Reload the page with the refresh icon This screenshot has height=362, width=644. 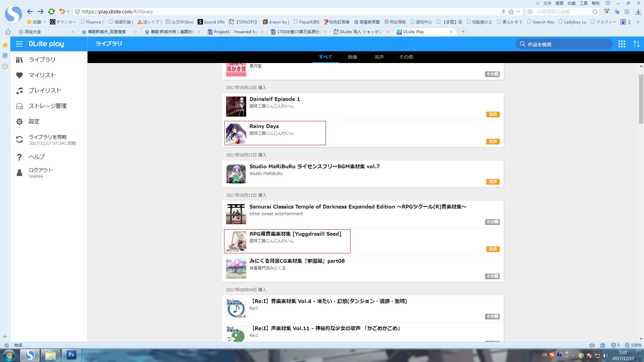point(51,11)
